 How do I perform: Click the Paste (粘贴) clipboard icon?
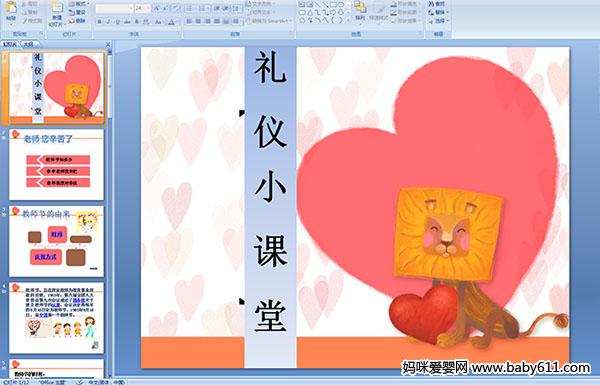coord(11,8)
